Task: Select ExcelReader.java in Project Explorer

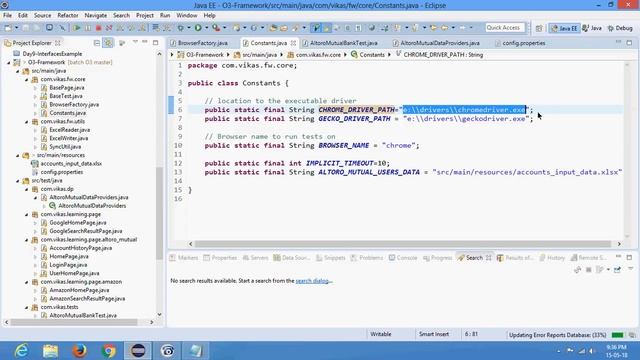Action: [x=65, y=130]
